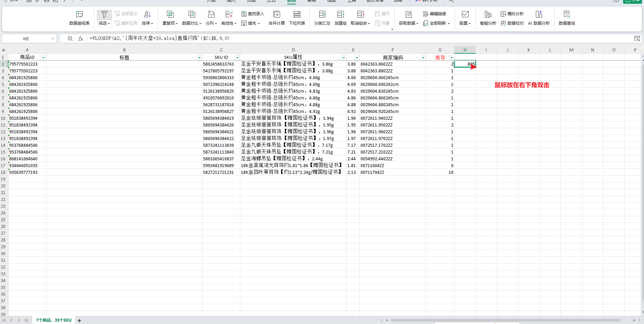Click the horizontal scrollbar at the bottom
The width and height of the screenshot is (644, 324).
505,320
